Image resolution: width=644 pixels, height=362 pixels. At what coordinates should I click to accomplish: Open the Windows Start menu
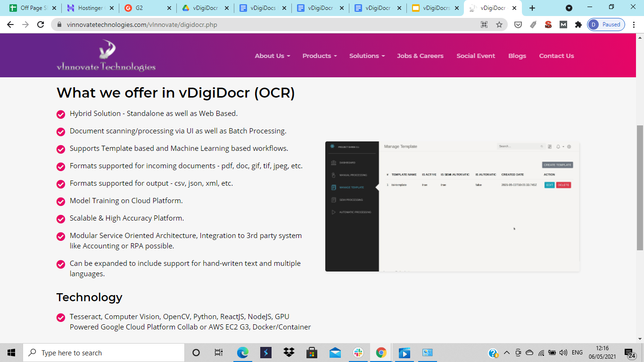coord(11,353)
